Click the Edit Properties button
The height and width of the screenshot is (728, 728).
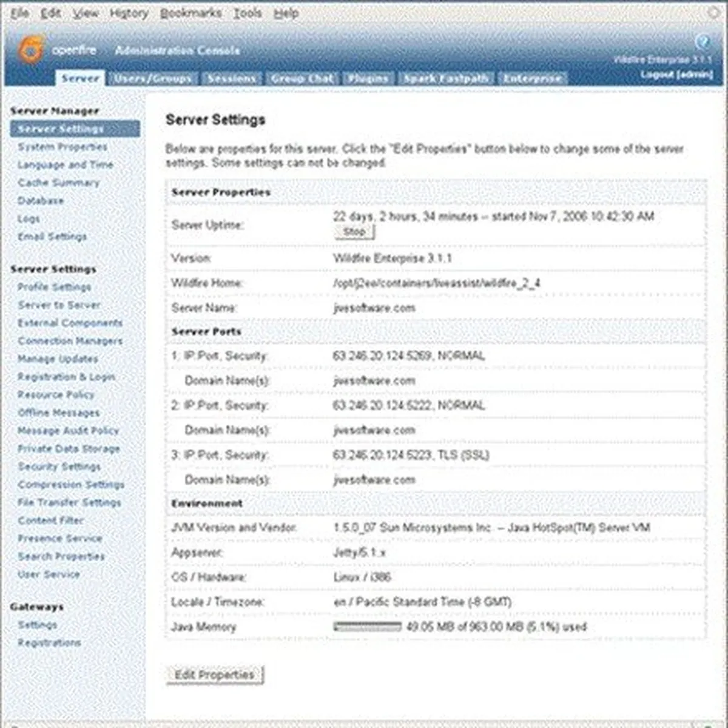pyautogui.click(x=214, y=675)
